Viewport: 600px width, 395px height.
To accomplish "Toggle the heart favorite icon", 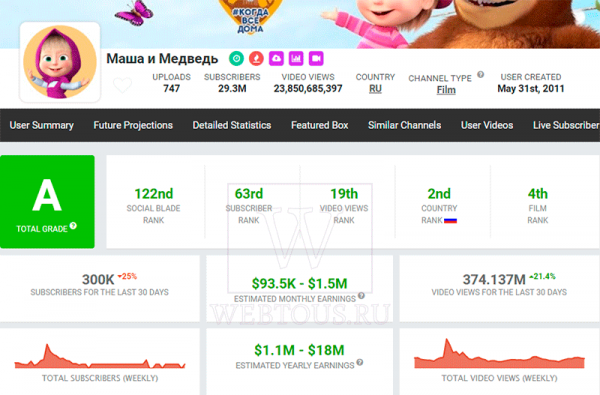I will click(122, 85).
